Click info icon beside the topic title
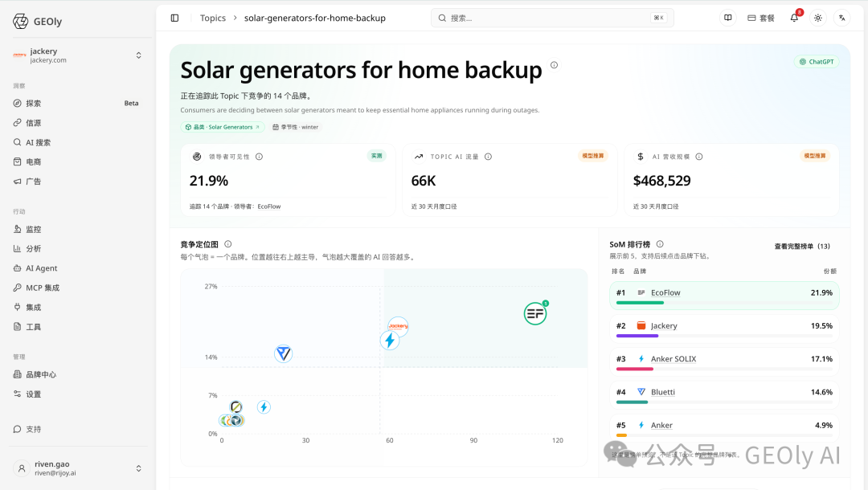 (x=554, y=65)
